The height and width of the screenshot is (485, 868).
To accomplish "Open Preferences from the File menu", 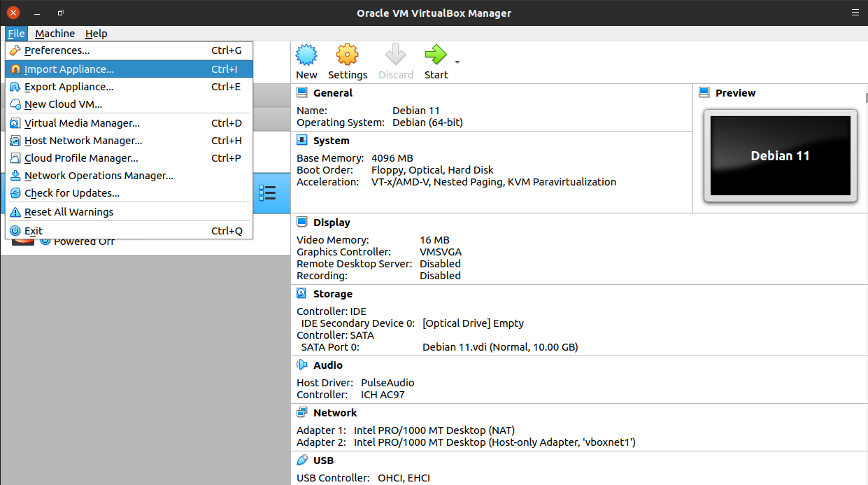I will [x=57, y=50].
